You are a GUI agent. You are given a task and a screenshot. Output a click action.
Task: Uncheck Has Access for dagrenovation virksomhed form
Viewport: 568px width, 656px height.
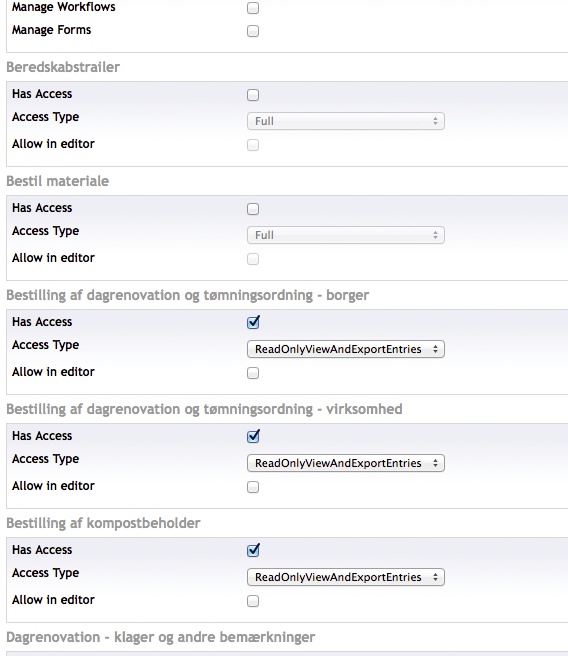(x=253, y=436)
